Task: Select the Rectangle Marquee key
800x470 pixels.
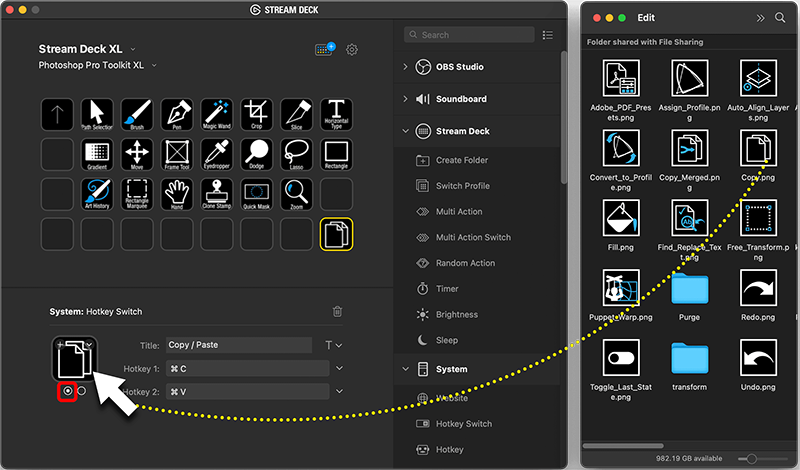Action: coord(137,194)
